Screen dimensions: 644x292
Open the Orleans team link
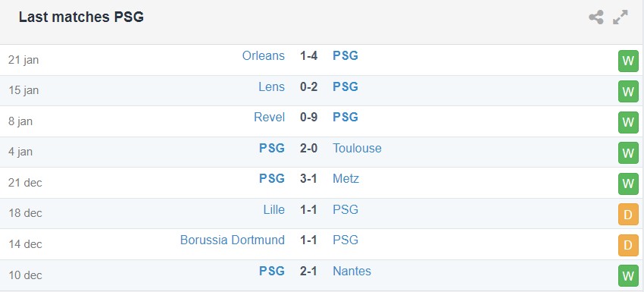(x=263, y=55)
